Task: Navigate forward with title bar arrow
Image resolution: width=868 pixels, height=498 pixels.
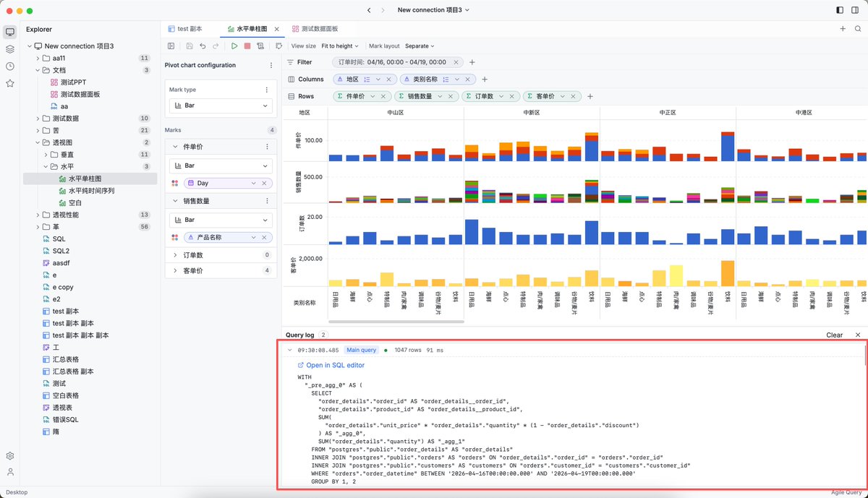Action: click(x=384, y=10)
